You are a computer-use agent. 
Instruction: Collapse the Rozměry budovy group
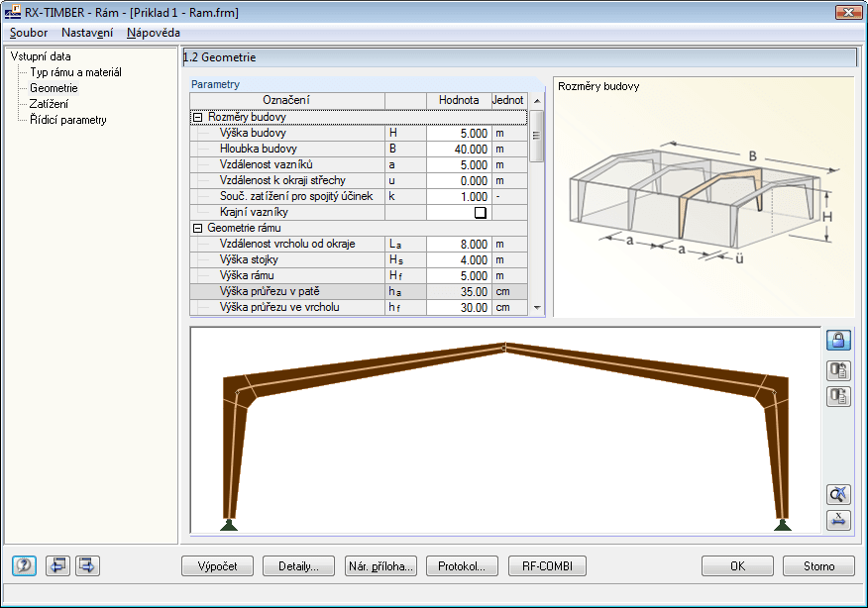coord(199,117)
